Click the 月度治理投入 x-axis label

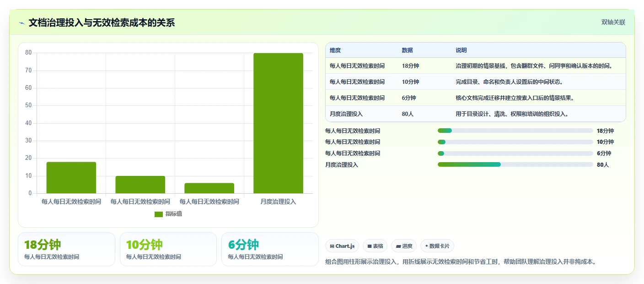(x=278, y=202)
